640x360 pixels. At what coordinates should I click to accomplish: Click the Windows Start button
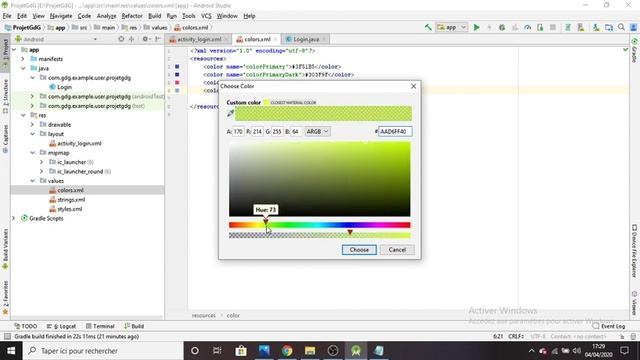coord(11,351)
